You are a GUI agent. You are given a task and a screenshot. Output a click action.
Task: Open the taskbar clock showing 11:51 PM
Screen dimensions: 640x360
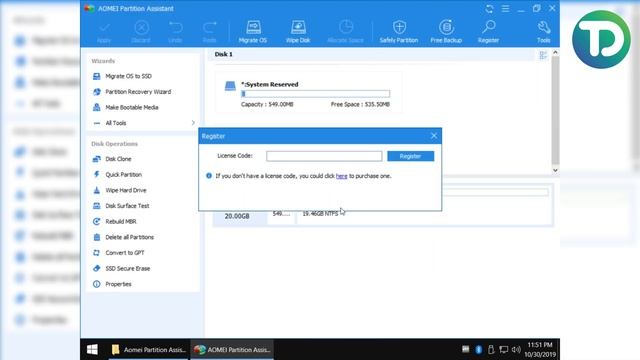click(x=540, y=350)
